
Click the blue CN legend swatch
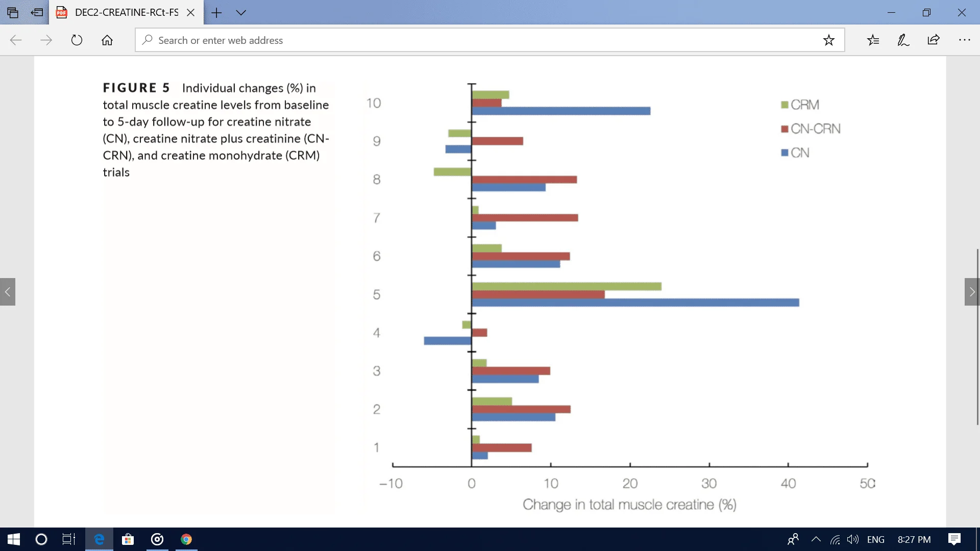785,153
